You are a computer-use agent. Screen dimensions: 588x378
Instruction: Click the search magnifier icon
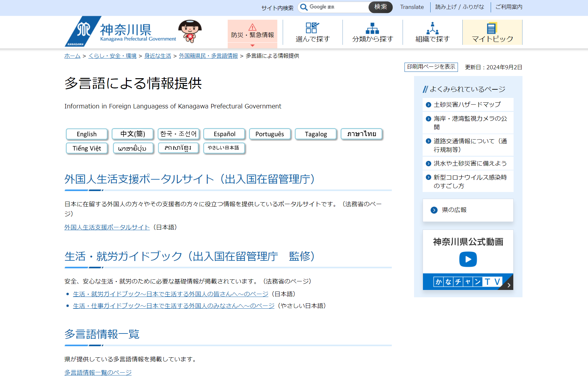304,7
